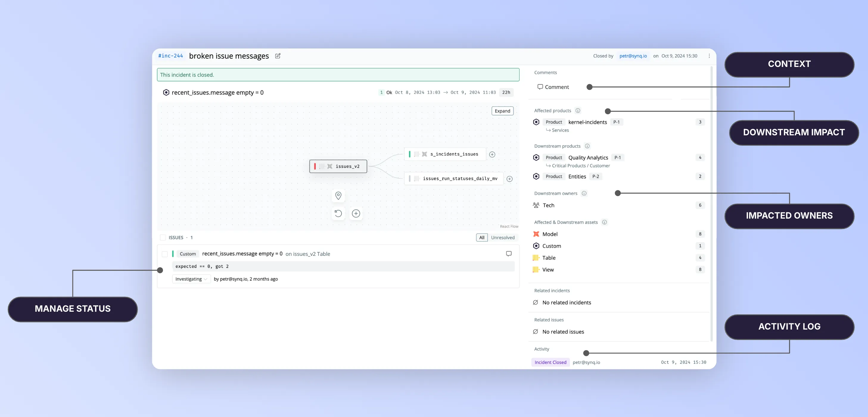
Task: Click the Expand button on lineage graph
Action: (502, 111)
